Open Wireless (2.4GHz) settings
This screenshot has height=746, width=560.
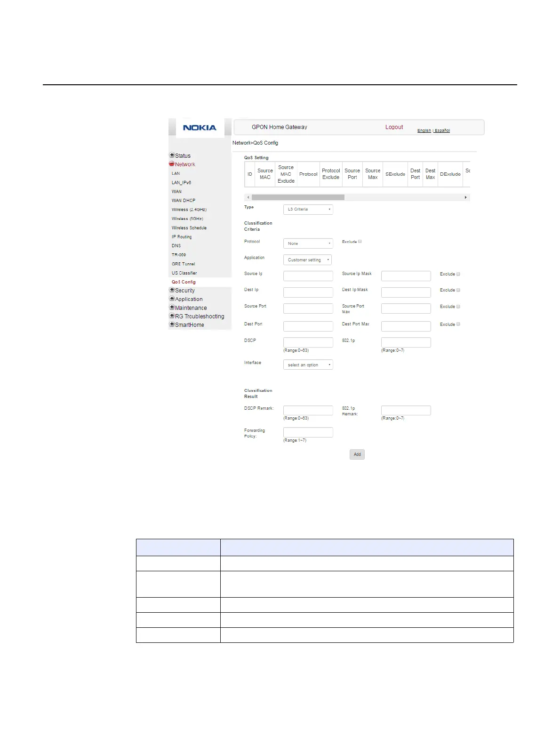point(189,210)
